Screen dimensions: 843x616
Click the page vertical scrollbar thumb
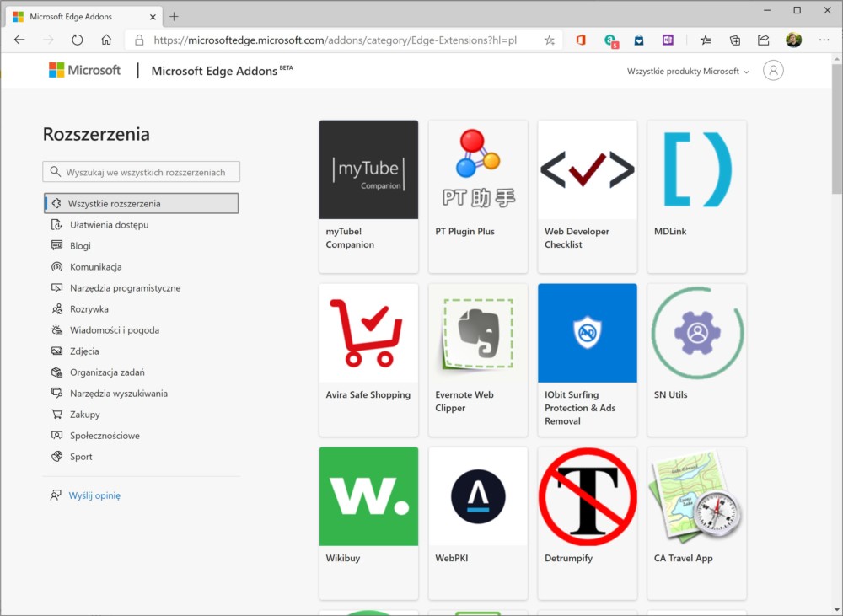[837, 129]
